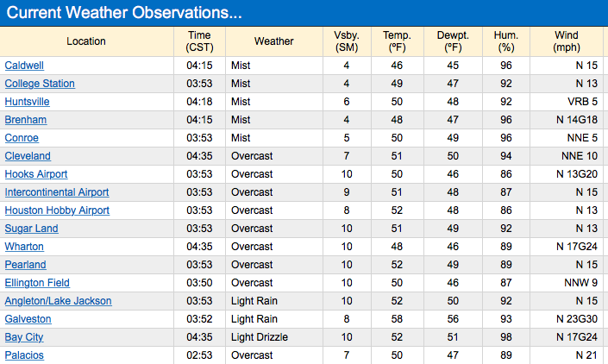Open the Pearland link
The image size is (608, 364).
(26, 265)
